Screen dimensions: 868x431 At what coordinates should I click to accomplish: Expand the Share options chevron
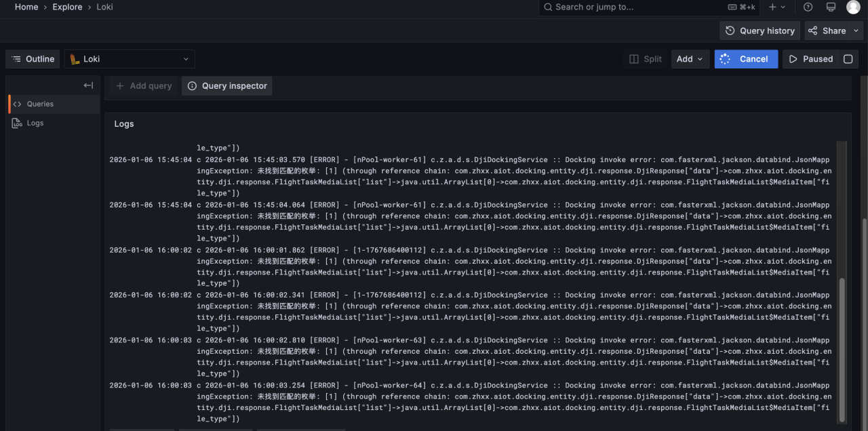pyautogui.click(x=856, y=30)
